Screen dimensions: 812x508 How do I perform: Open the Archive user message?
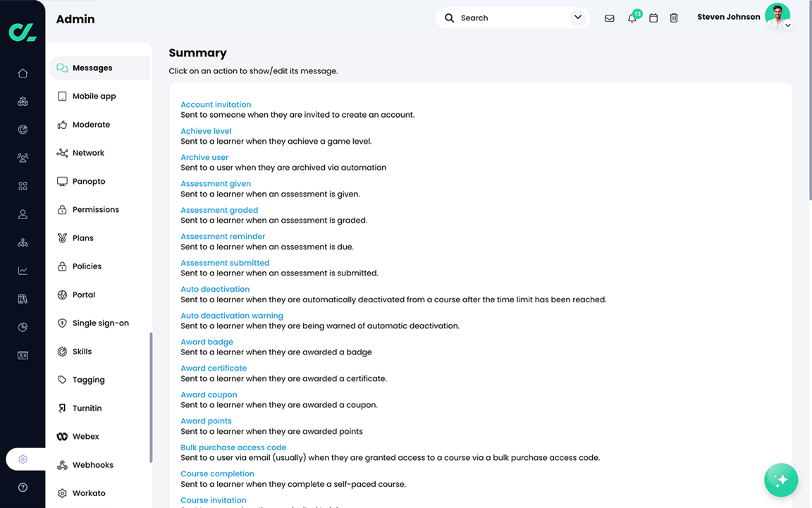click(204, 157)
